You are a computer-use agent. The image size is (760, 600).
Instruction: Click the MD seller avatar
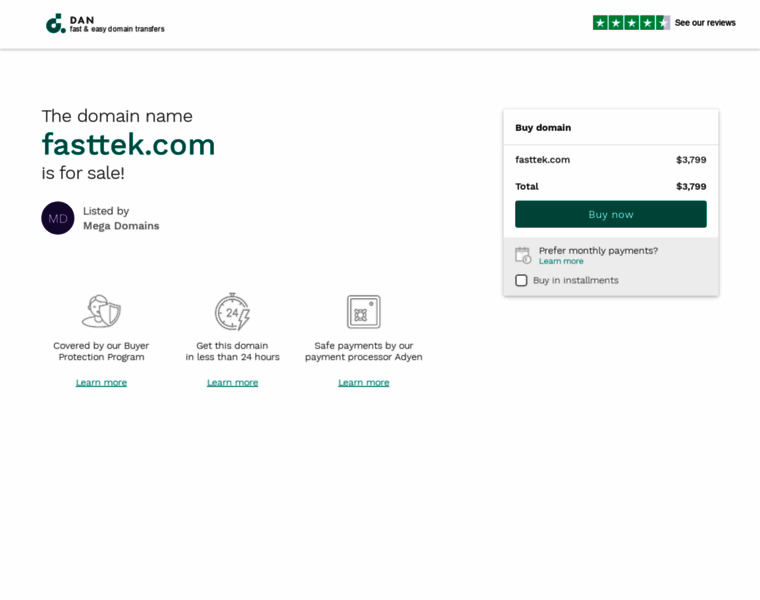click(58, 218)
